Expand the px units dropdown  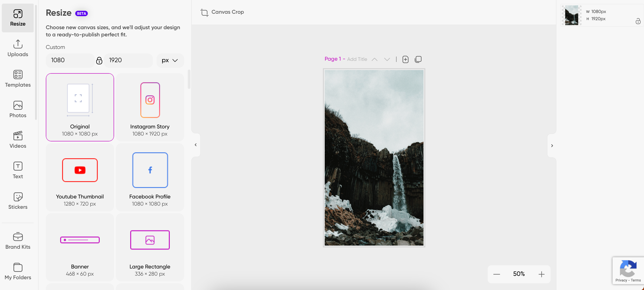coord(170,60)
